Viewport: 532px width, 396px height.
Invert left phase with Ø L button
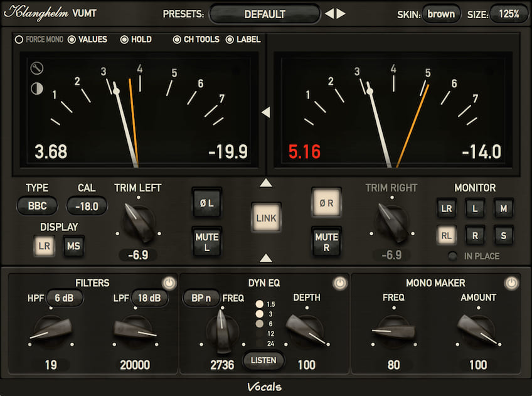tap(206, 203)
